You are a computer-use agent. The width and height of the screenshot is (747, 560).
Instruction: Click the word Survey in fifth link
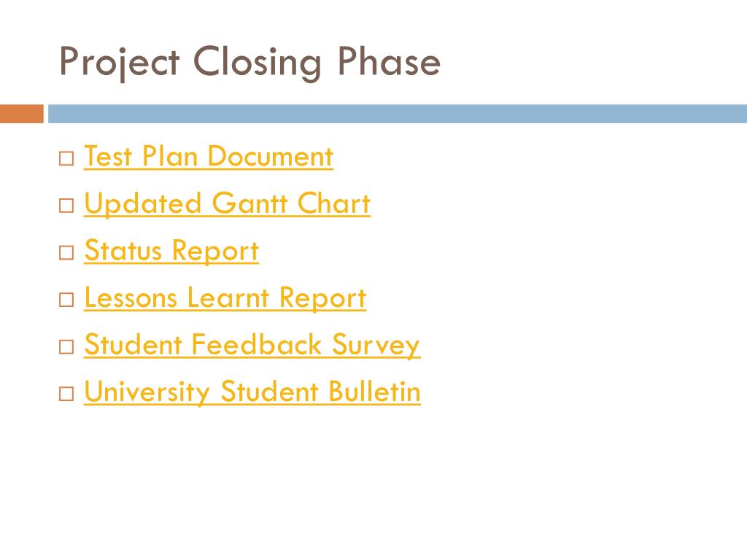(x=376, y=345)
